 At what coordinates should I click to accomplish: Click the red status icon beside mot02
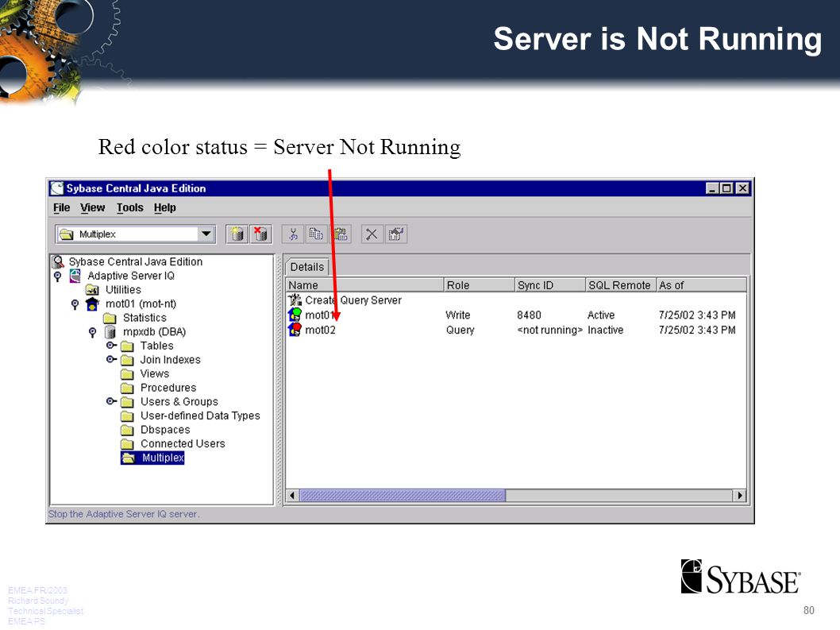[x=295, y=329]
